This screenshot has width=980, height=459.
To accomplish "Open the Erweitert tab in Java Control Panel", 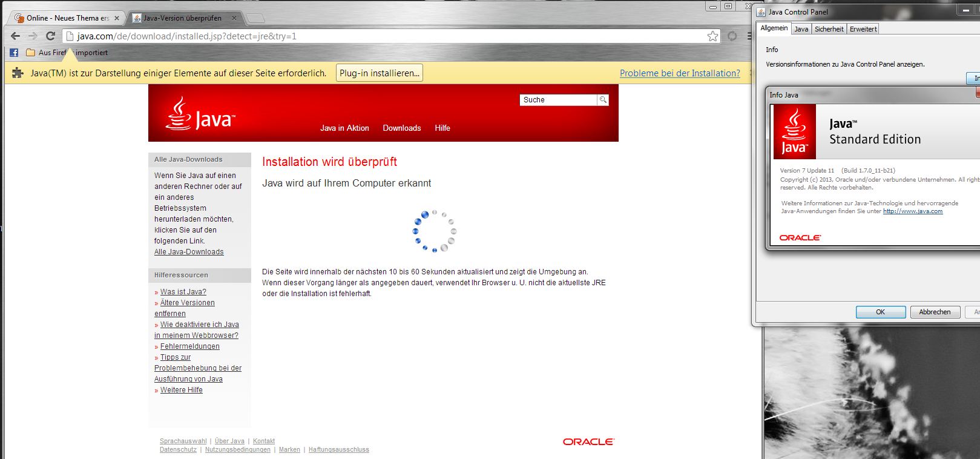I will tap(863, 29).
